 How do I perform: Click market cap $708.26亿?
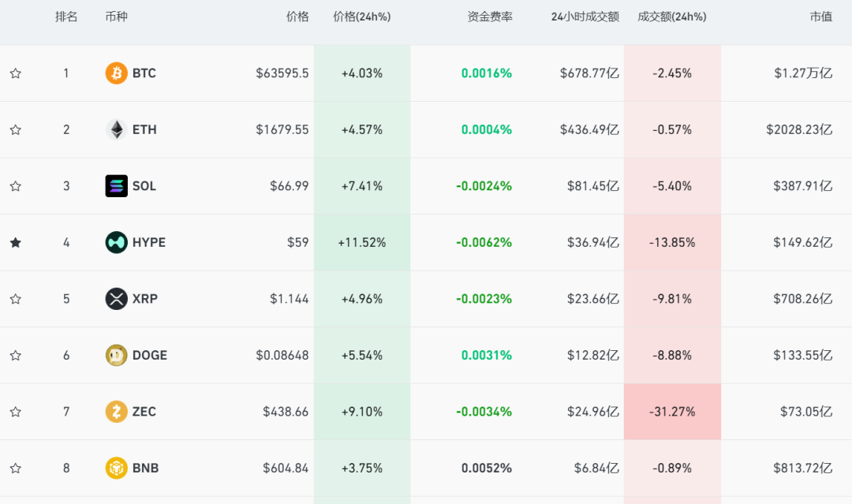(x=802, y=299)
